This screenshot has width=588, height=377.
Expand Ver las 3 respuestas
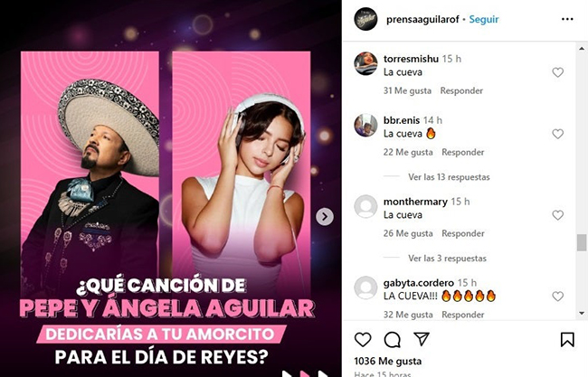coord(447,259)
